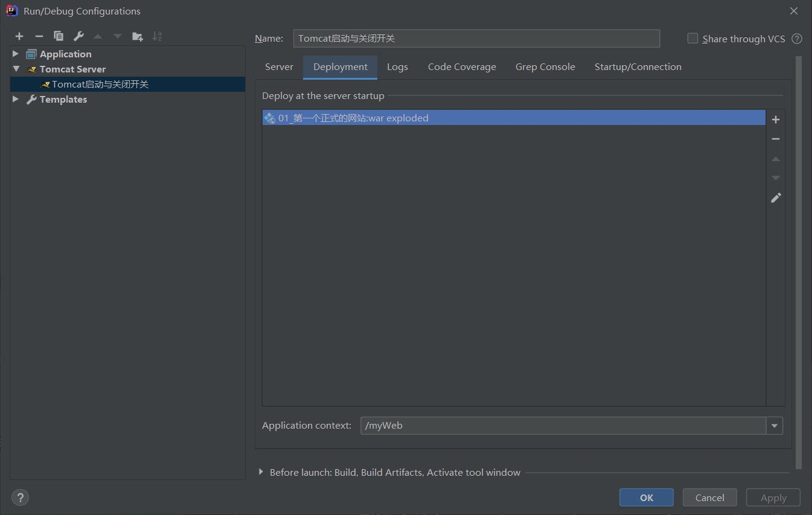812x515 pixels.
Task: Go to Code Coverage tab
Action: tap(462, 67)
